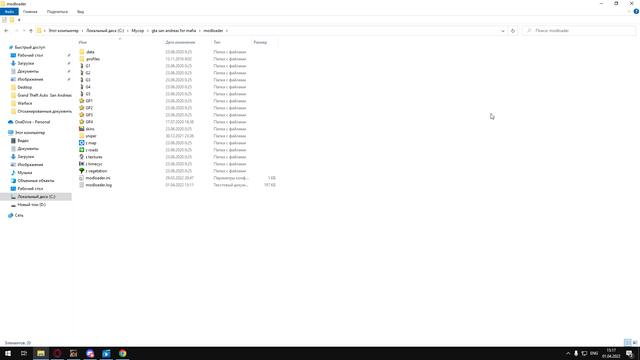Viewport: 640px width, 360px height.
Task: Select the z vegetation folder
Action: pyautogui.click(x=96, y=171)
